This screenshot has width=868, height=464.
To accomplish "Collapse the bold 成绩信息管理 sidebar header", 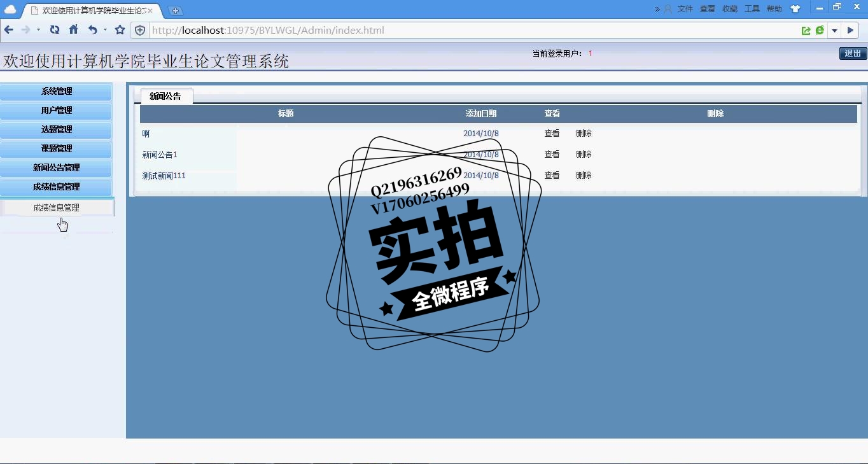I will coord(56,187).
